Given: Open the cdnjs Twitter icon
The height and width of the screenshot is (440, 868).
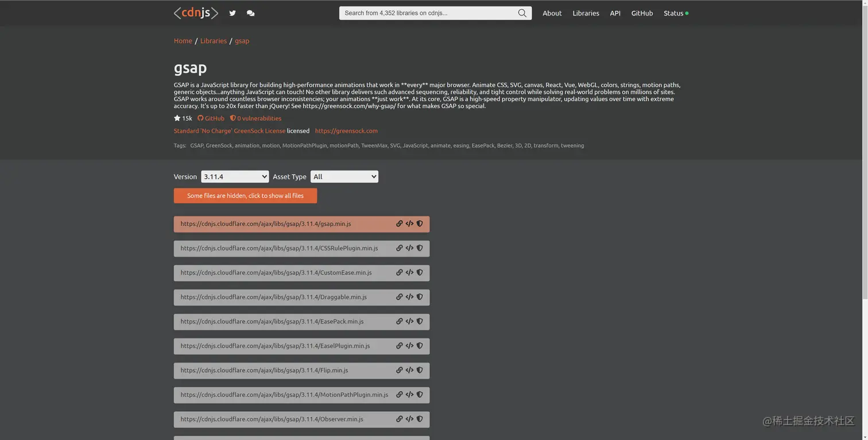Looking at the screenshot, I should [x=232, y=13].
